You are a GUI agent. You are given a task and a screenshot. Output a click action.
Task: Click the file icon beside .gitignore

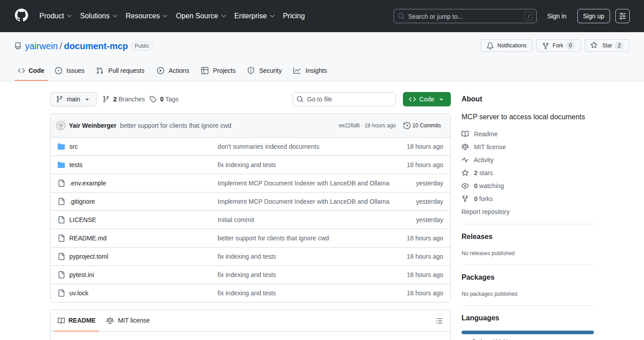click(x=61, y=201)
